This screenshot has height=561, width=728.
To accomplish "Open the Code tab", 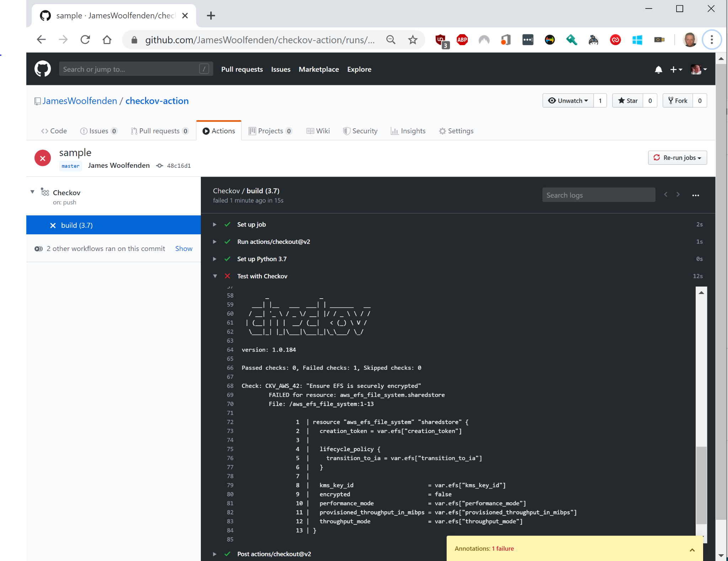I will pos(54,131).
